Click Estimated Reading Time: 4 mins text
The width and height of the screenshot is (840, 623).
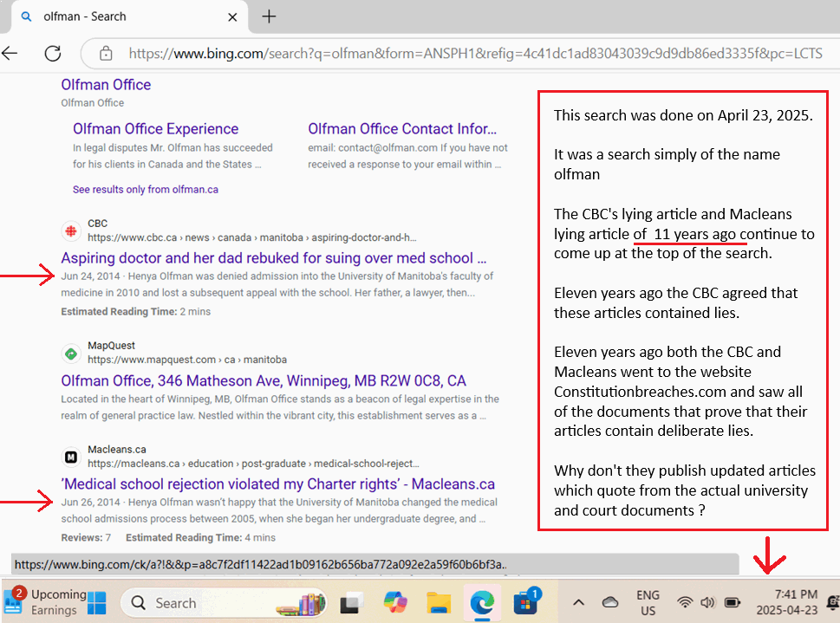(x=200, y=538)
